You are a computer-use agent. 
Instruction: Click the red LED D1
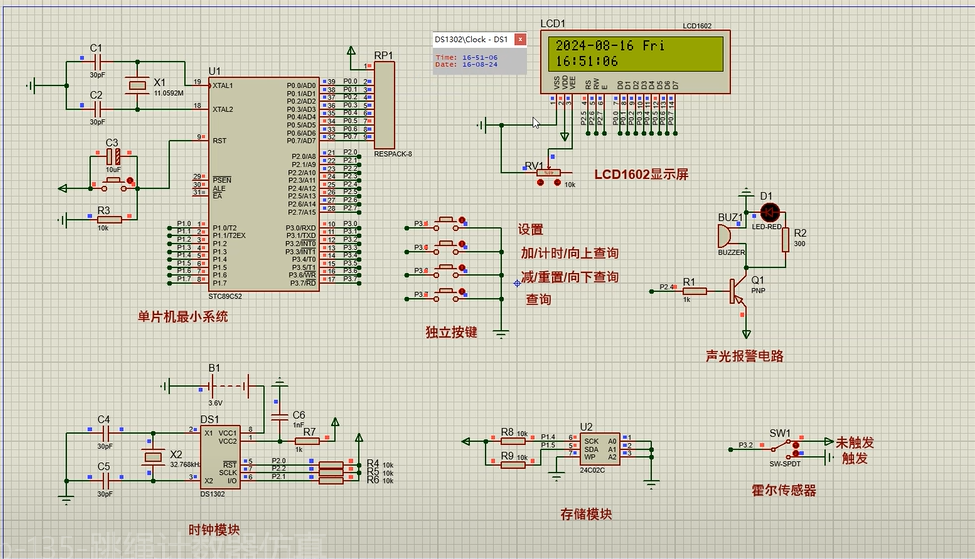pos(769,212)
